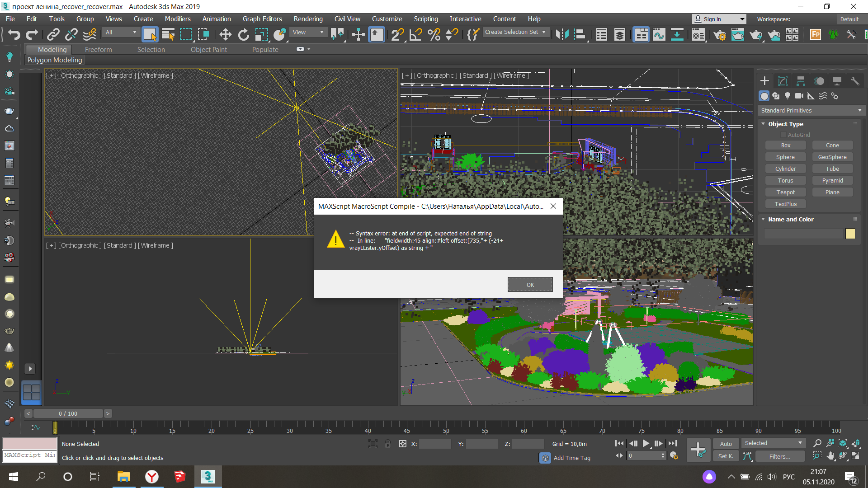The height and width of the screenshot is (488, 868).
Task: Open the Hierarchy panel tab
Action: pyautogui.click(x=801, y=81)
